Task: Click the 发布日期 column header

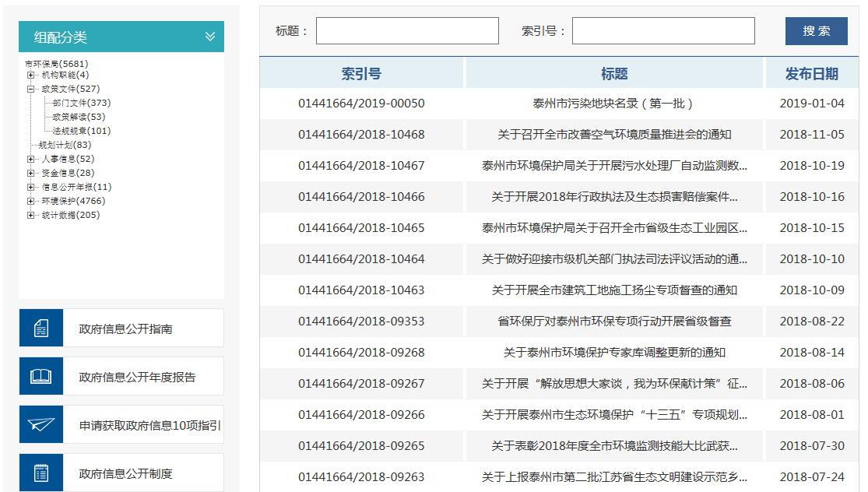Action: pyautogui.click(x=811, y=74)
